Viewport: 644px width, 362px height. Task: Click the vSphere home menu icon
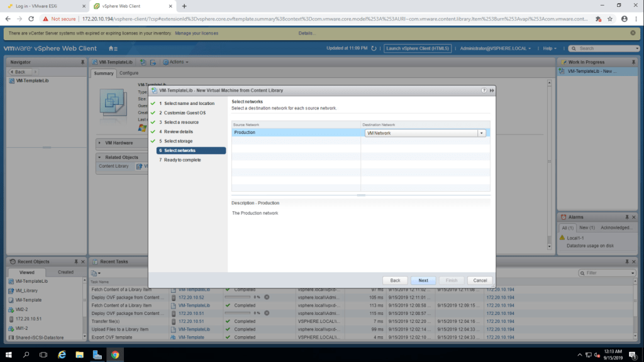point(113,48)
